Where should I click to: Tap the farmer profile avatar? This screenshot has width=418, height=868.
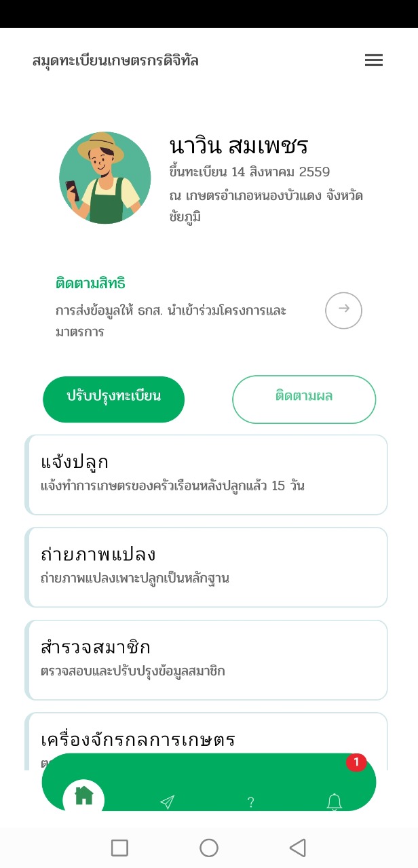105,178
